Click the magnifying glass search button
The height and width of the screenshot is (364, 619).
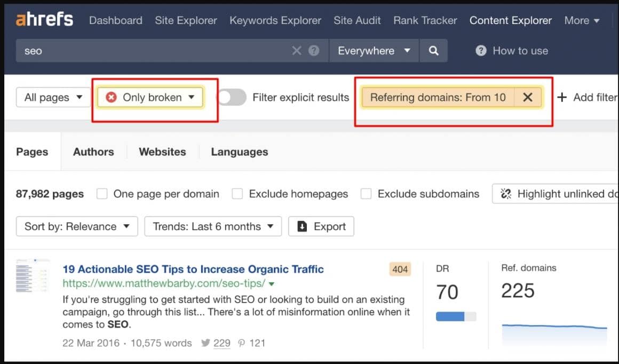pyautogui.click(x=434, y=51)
